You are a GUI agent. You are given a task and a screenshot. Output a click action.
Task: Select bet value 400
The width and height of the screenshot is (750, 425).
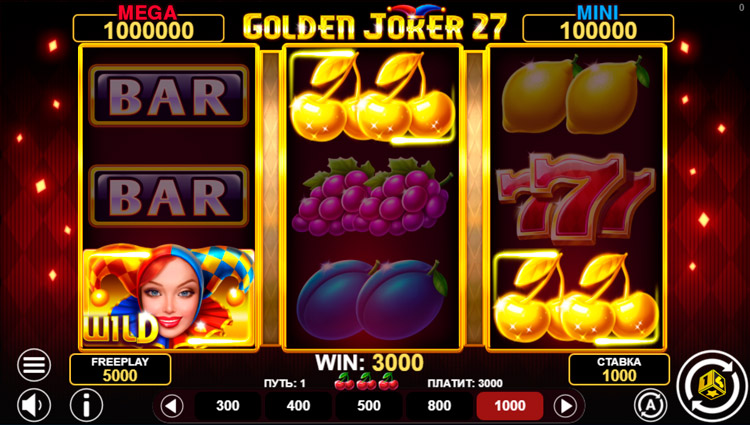298,406
